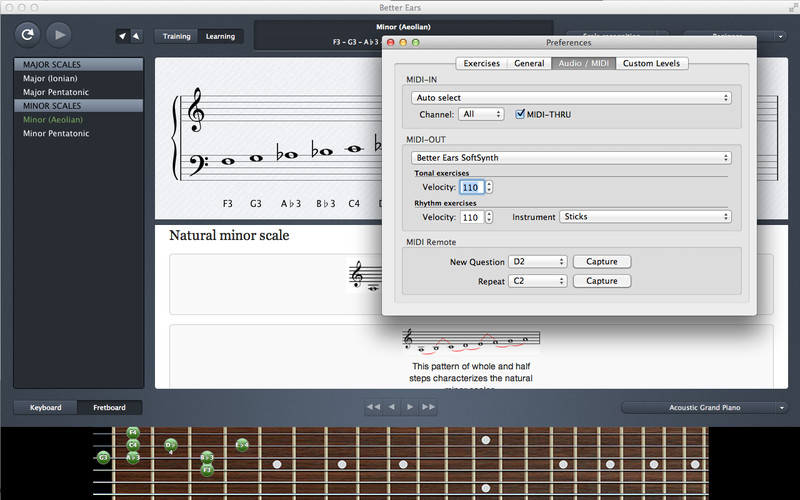Select Major Pentatonic scale
The image size is (800, 500).
coord(79,92)
